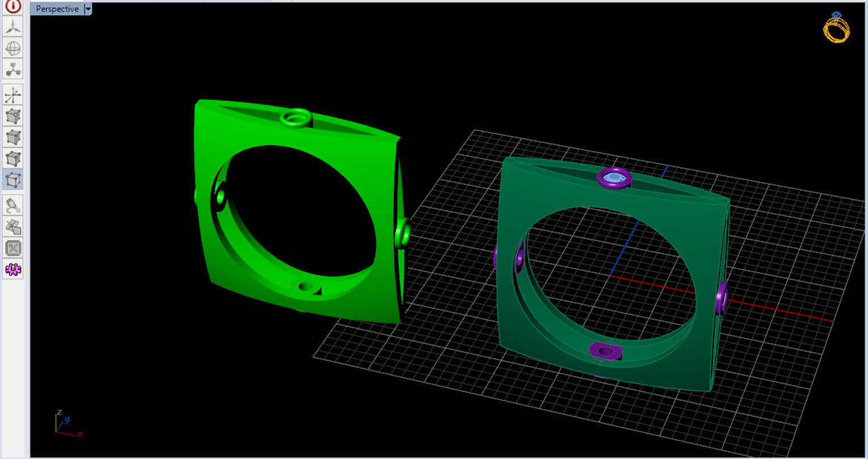Click the Perspective viewport title label
This screenshot has height=459, width=868.
point(57,9)
